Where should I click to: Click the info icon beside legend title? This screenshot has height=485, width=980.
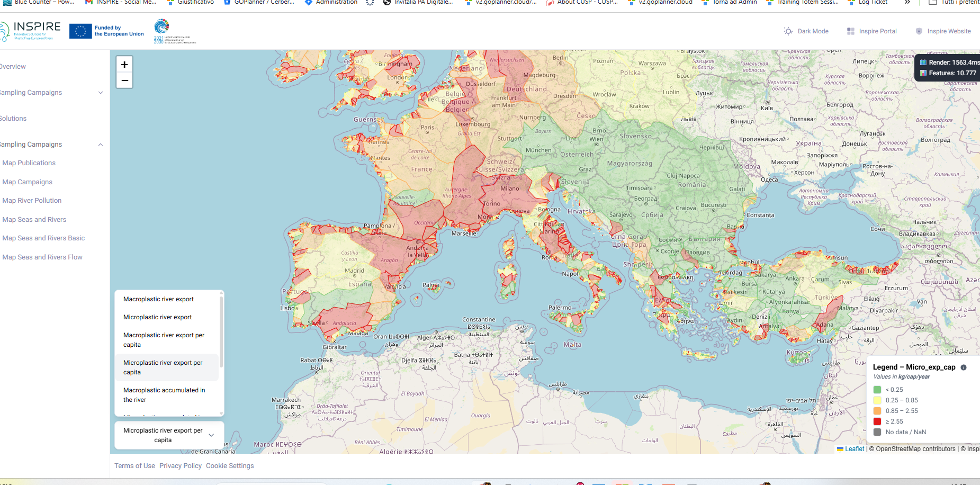click(x=964, y=367)
